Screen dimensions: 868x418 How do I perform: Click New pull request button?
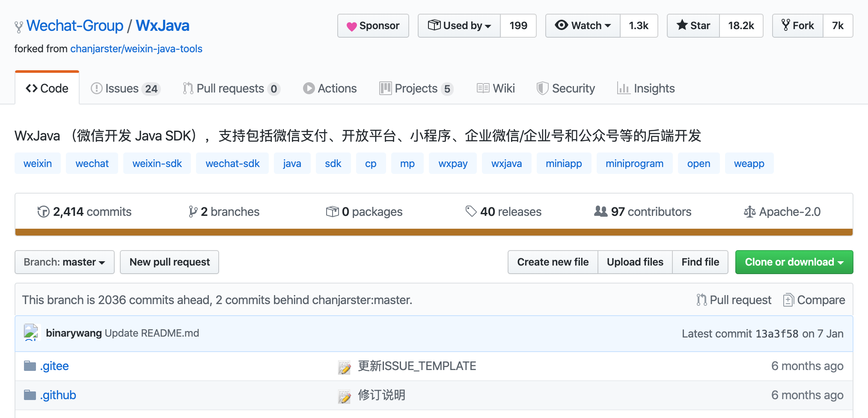tap(169, 262)
